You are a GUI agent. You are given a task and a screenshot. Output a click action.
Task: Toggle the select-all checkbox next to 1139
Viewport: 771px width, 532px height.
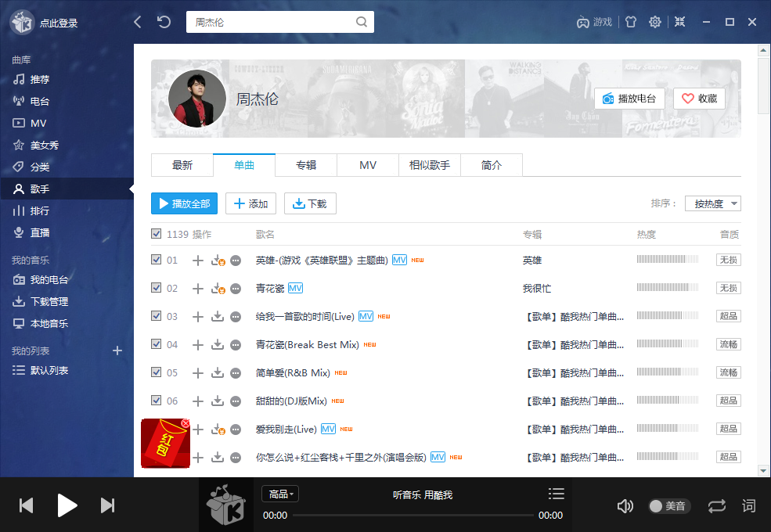[x=156, y=234]
